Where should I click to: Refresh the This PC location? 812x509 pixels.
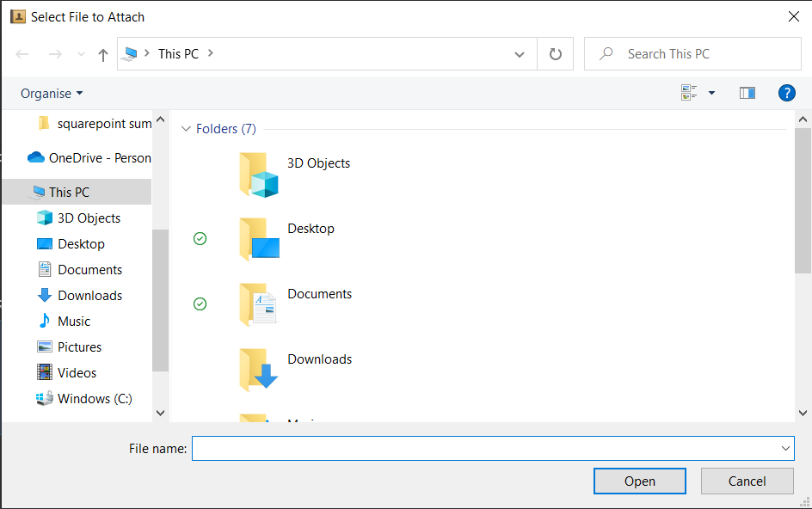click(x=555, y=54)
